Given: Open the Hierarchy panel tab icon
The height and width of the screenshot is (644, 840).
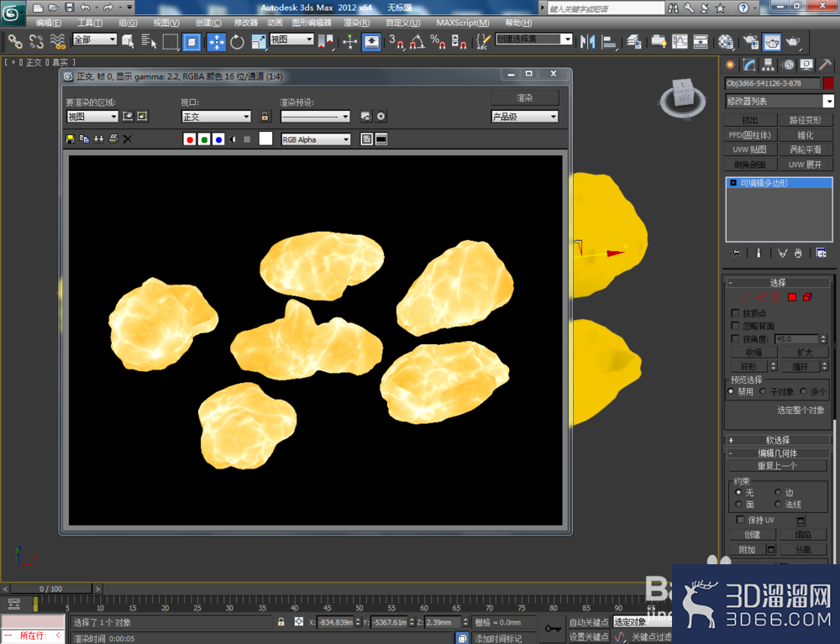Looking at the screenshot, I should pyautogui.click(x=769, y=65).
